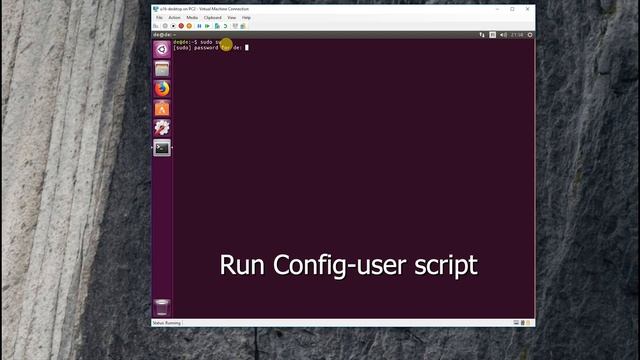Click the terminal window title in Ubuntu panel
Viewport: 640px width, 360px height.
click(x=164, y=35)
